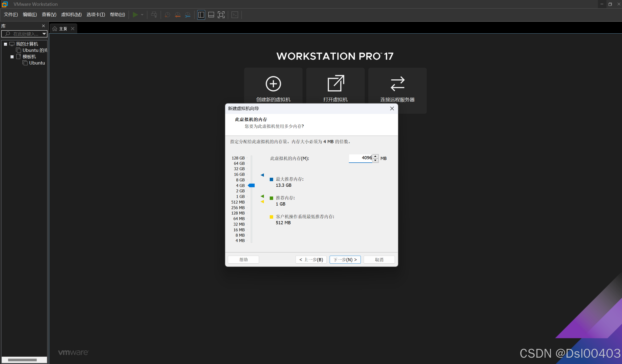This screenshot has height=364, width=622.
Task: Click the 16 GB scale label
Action: 239,175
